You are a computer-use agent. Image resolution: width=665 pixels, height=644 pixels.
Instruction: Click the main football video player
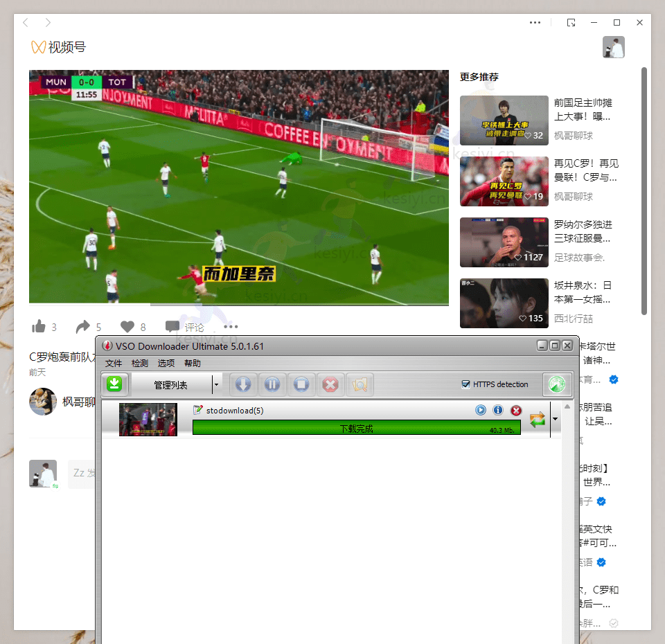click(239, 187)
